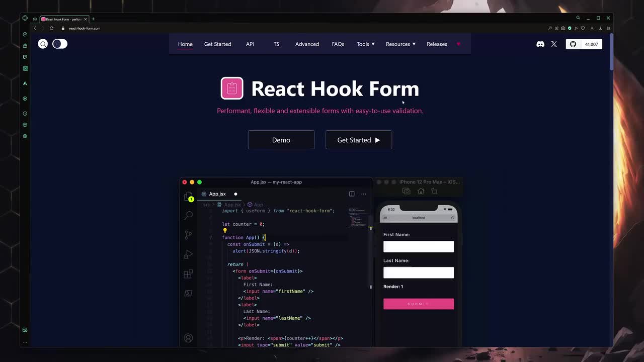
Task: Open History clock icon in browser sidebar
Action: click(x=25, y=114)
